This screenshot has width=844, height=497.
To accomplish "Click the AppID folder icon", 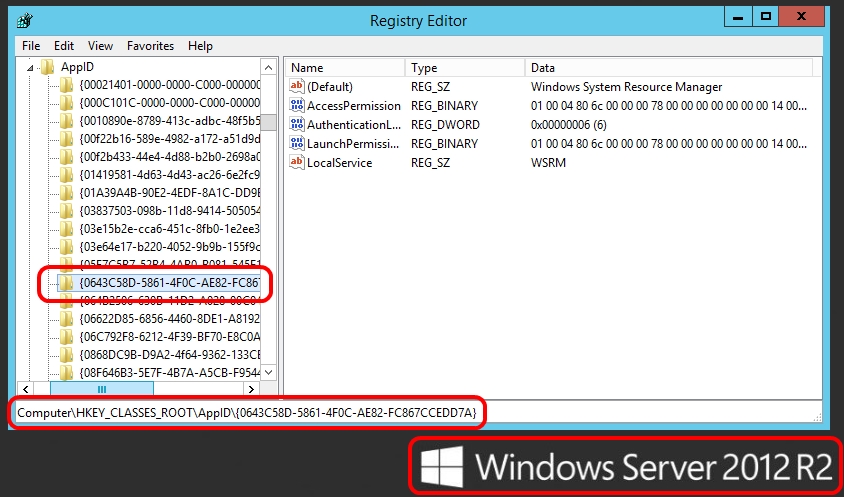I will coord(48,67).
